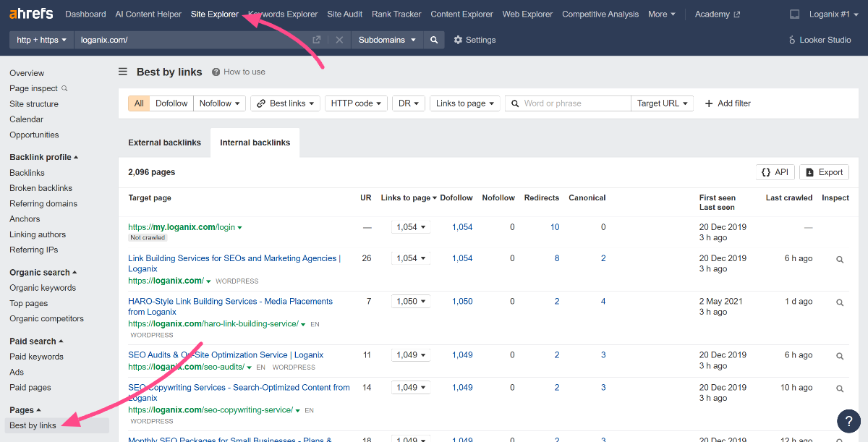This screenshot has height=442, width=868.
Task: Open the DR filter dropdown
Action: pos(409,103)
